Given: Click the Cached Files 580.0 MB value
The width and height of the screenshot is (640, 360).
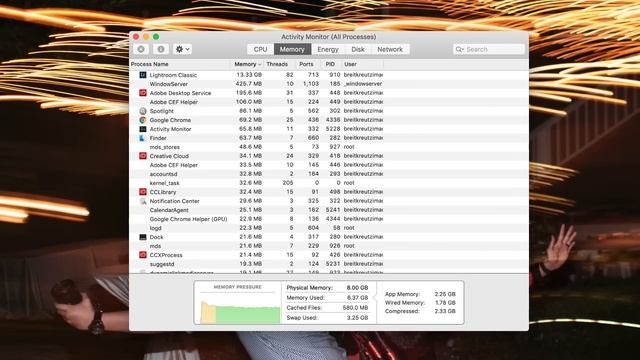Looking at the screenshot, I should (356, 308).
